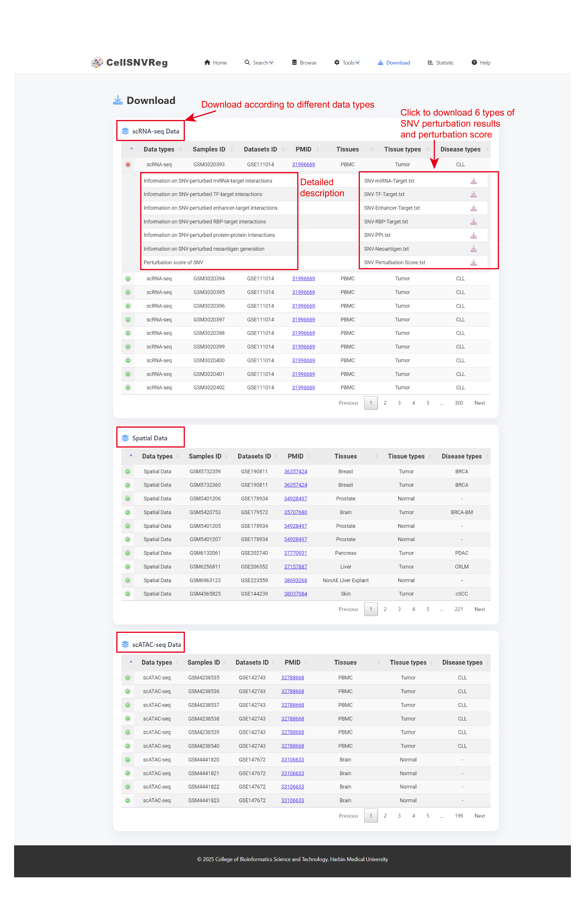Go to page 3 of Spatial table

[x=399, y=609]
